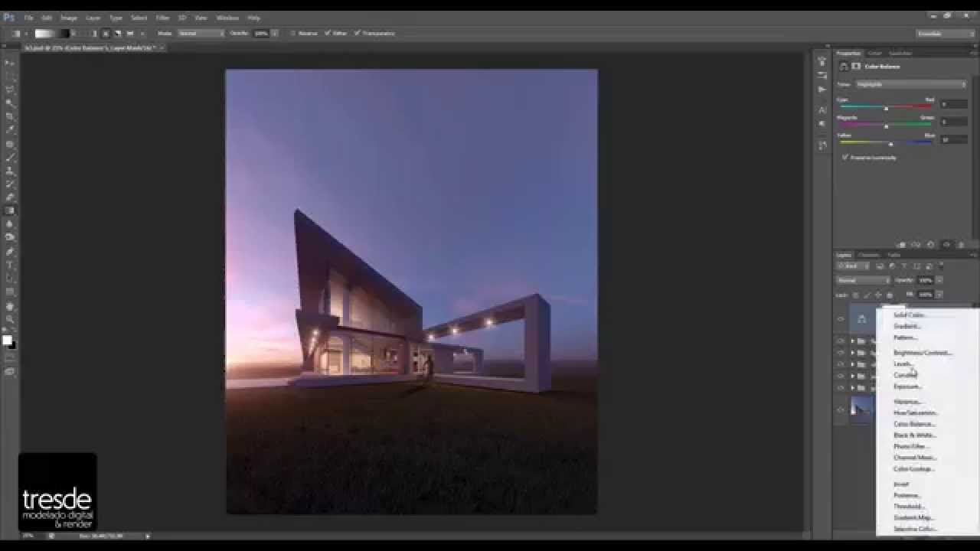This screenshot has height=551, width=980.
Task: Toggle the Reverse checkbox in options bar
Action: click(x=293, y=34)
